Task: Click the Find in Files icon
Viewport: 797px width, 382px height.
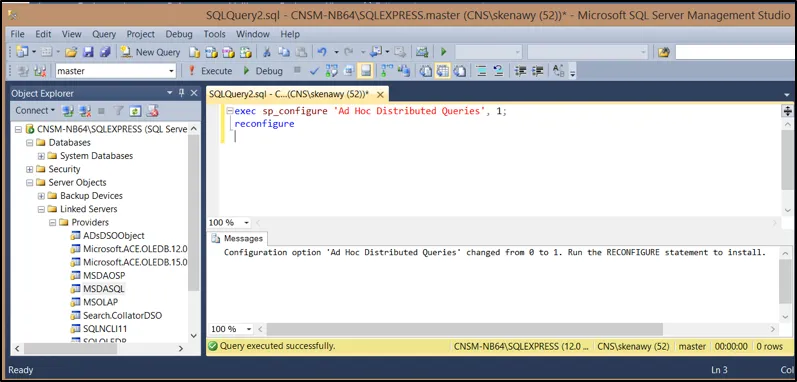Action: point(663,52)
